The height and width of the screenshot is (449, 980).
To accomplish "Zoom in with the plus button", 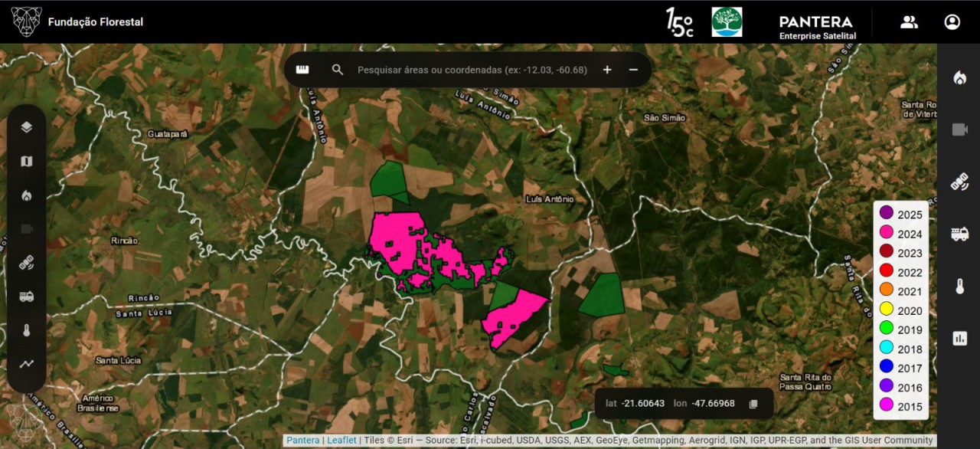I will click(607, 70).
